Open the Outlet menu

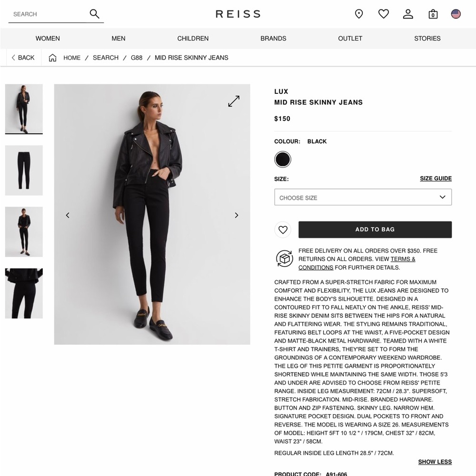[x=350, y=39]
